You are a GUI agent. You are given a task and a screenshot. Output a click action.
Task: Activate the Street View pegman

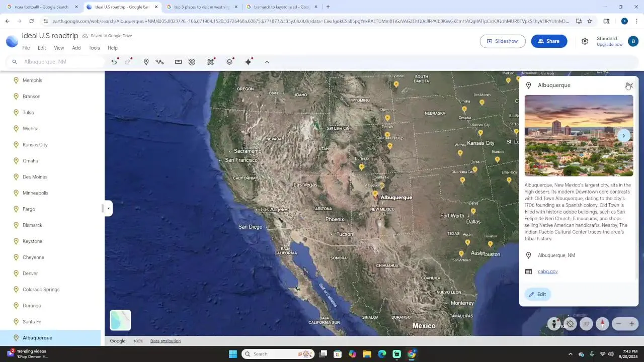coord(554,324)
